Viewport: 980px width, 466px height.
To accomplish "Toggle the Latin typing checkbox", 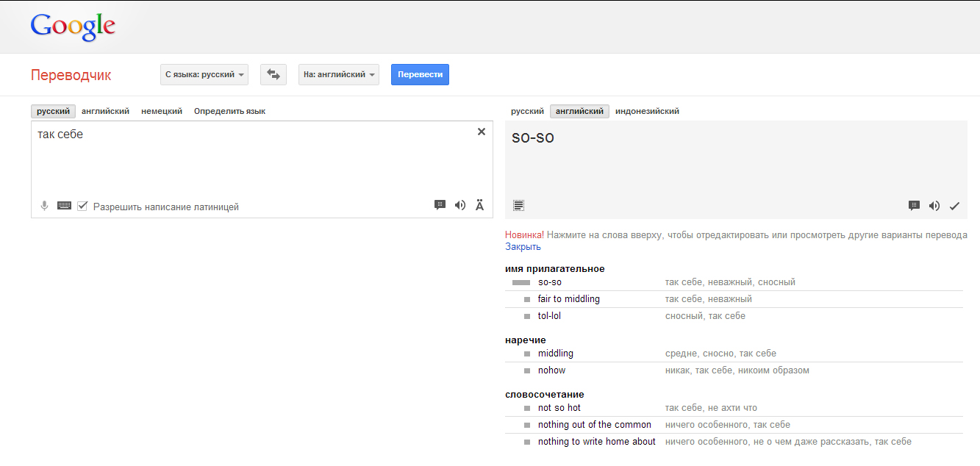I will point(82,207).
